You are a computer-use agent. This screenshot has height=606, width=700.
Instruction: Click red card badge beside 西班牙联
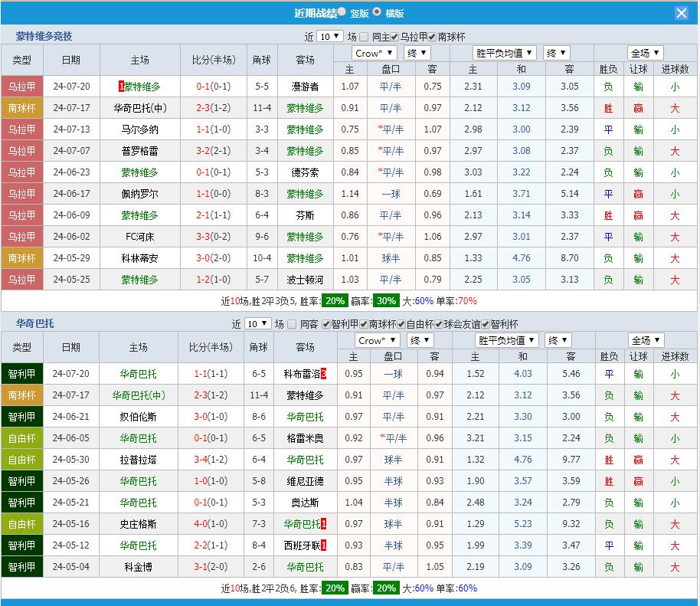tap(323, 545)
